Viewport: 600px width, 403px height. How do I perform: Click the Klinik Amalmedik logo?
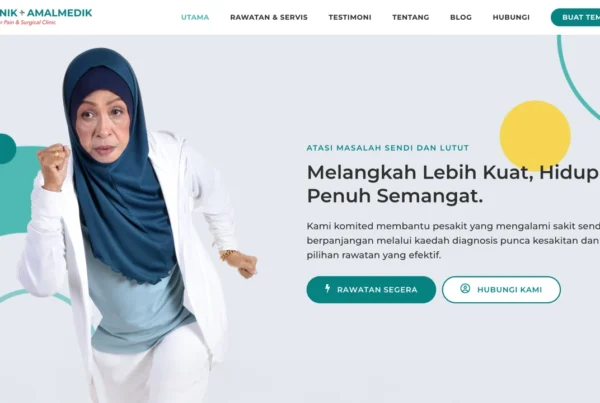point(46,16)
